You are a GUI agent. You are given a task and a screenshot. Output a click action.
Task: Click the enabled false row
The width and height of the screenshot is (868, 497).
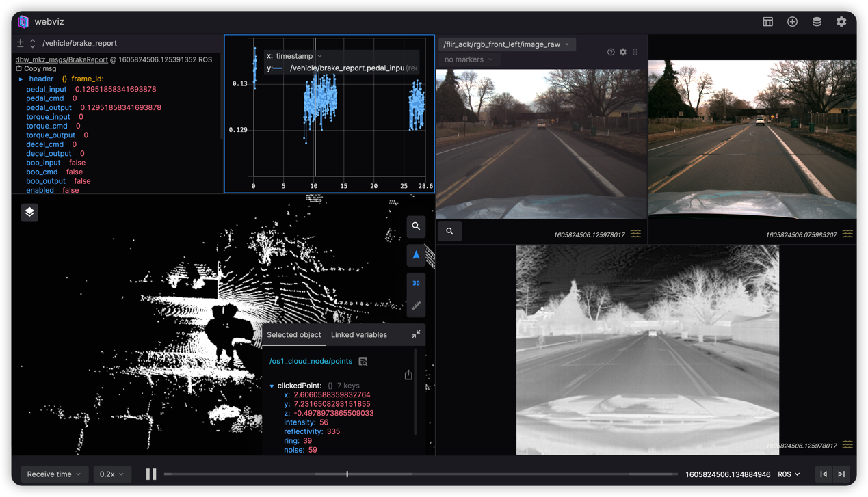click(x=52, y=190)
